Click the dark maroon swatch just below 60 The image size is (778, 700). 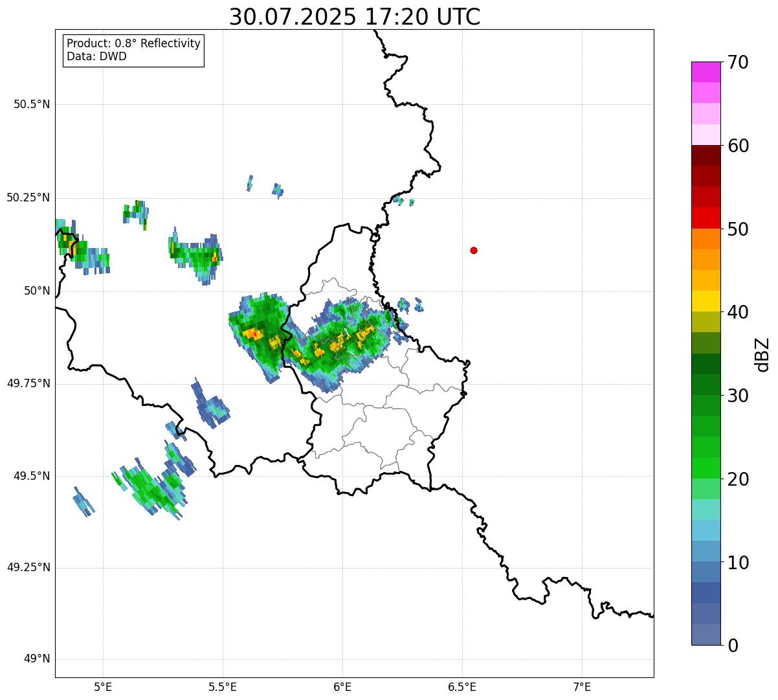pyautogui.click(x=706, y=155)
